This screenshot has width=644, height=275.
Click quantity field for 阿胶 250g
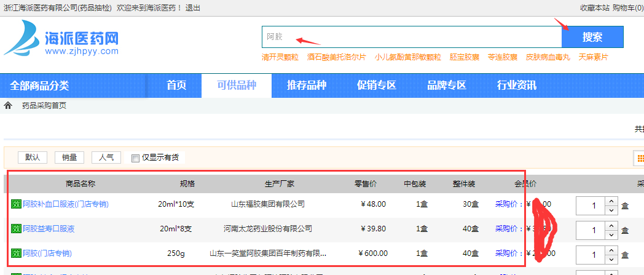click(x=591, y=255)
